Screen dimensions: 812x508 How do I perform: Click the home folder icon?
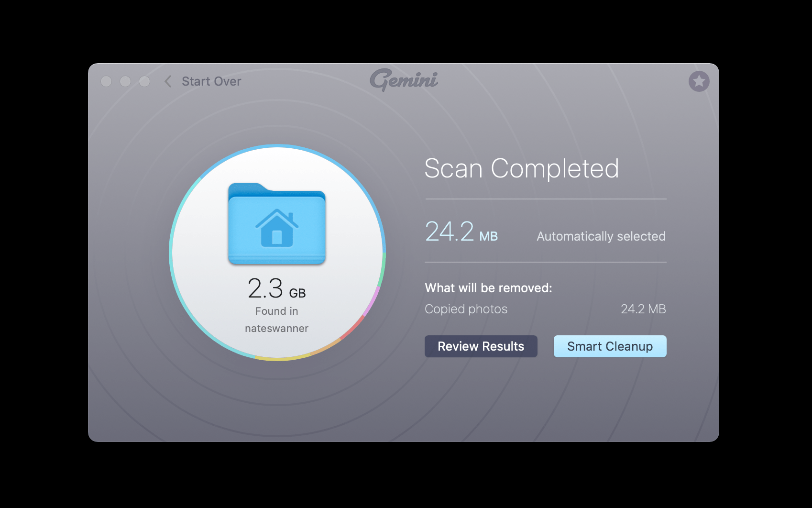pyautogui.click(x=277, y=223)
